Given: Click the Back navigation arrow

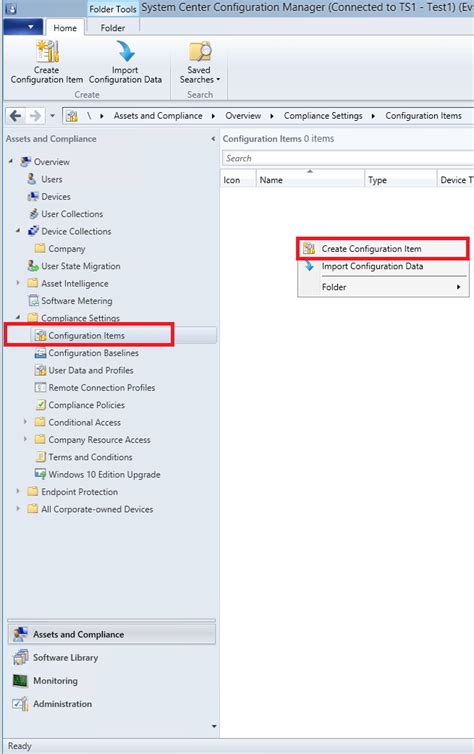Looking at the screenshot, I should pyautogui.click(x=15, y=116).
